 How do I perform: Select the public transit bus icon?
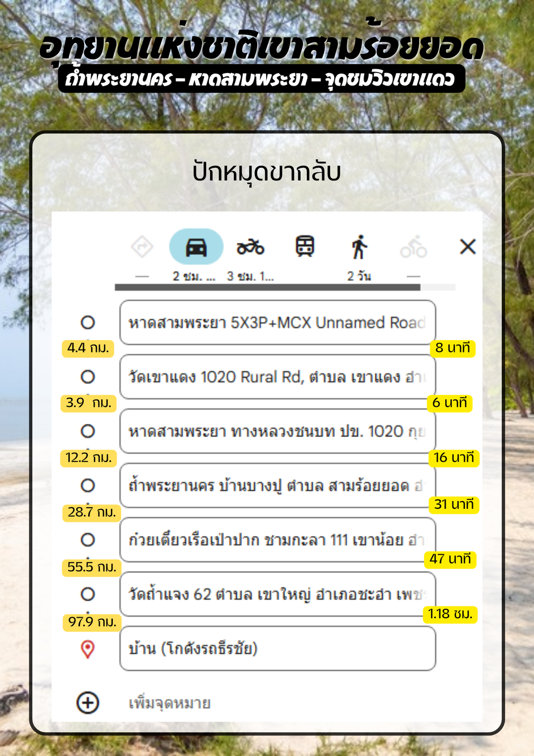(305, 247)
